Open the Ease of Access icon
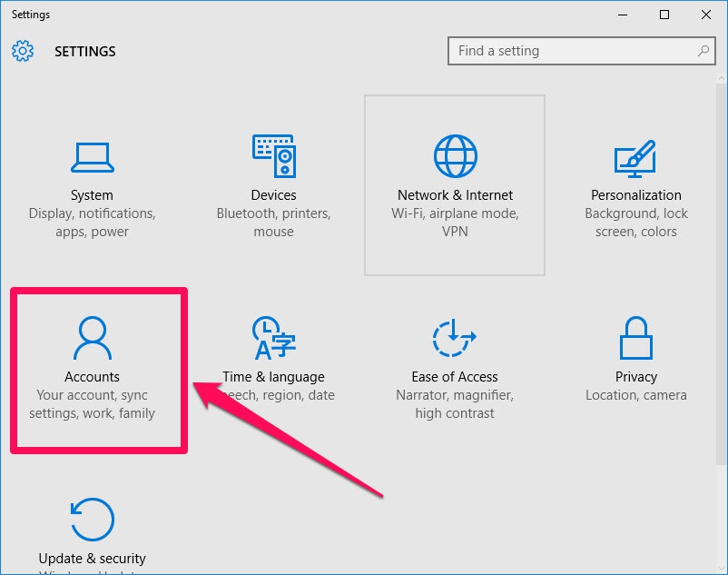Screen dimensions: 728x575 click(x=455, y=338)
